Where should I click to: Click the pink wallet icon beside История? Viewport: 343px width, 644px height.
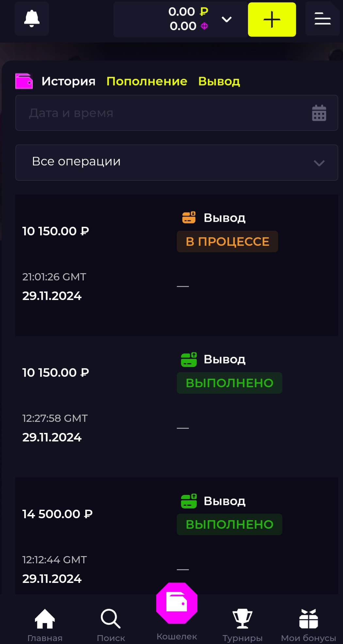(x=24, y=81)
